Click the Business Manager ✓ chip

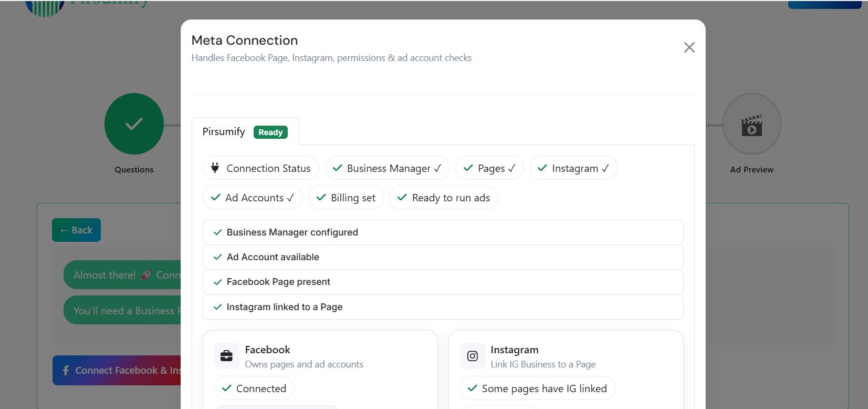387,168
